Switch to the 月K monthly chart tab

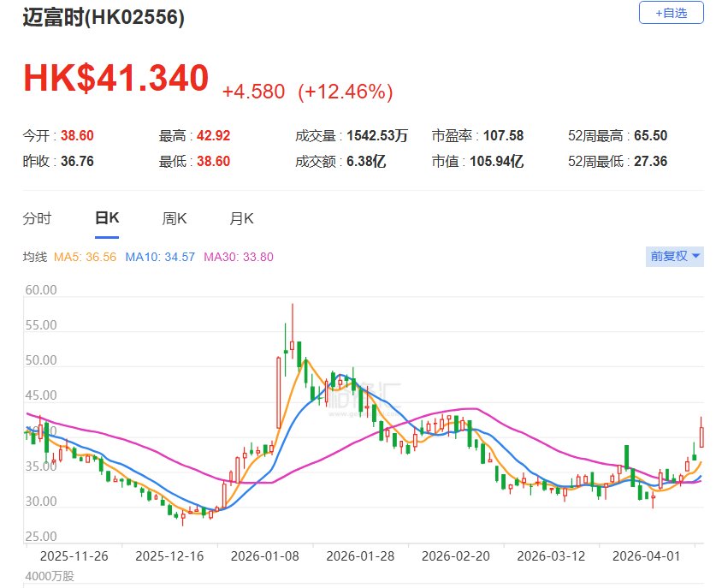241,218
